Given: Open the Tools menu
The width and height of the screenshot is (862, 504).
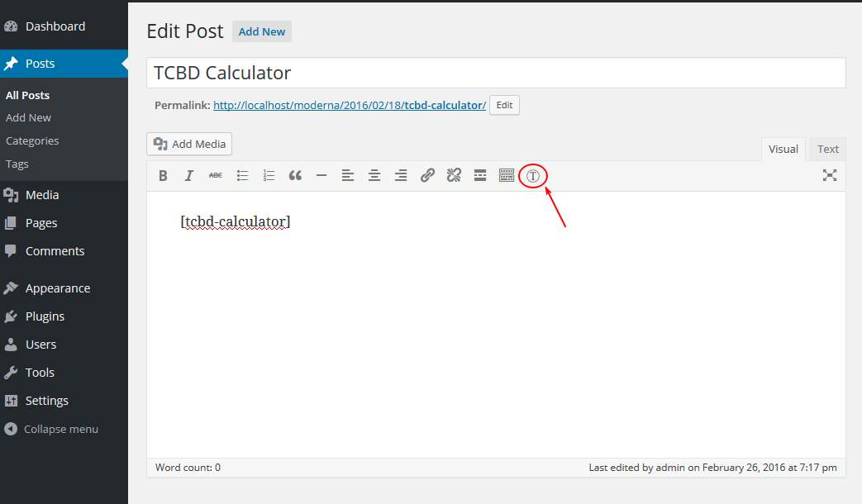Looking at the screenshot, I should tap(64, 373).
